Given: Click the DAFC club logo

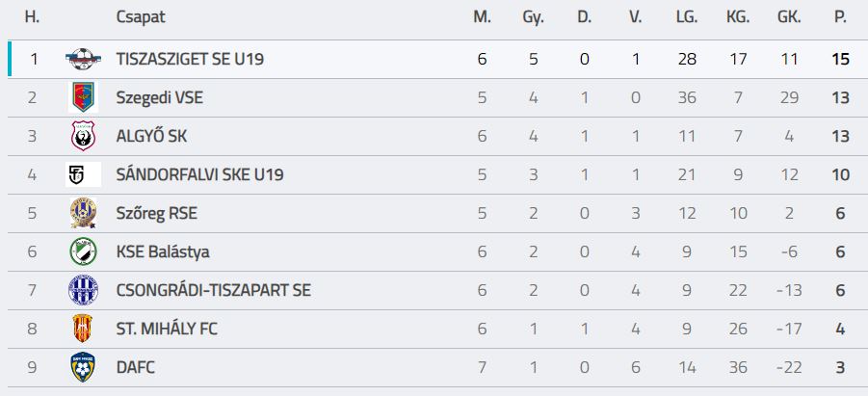Looking at the screenshot, I should (83, 367).
